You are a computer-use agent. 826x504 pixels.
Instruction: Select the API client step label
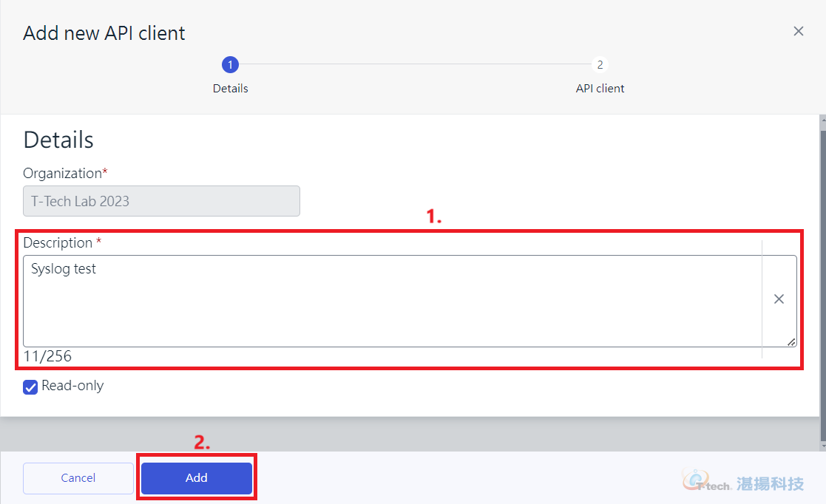[x=600, y=89]
